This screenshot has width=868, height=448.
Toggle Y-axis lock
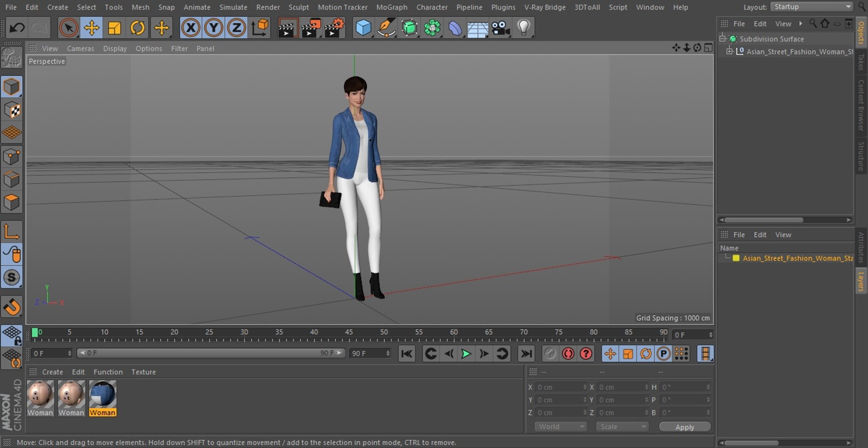click(213, 28)
